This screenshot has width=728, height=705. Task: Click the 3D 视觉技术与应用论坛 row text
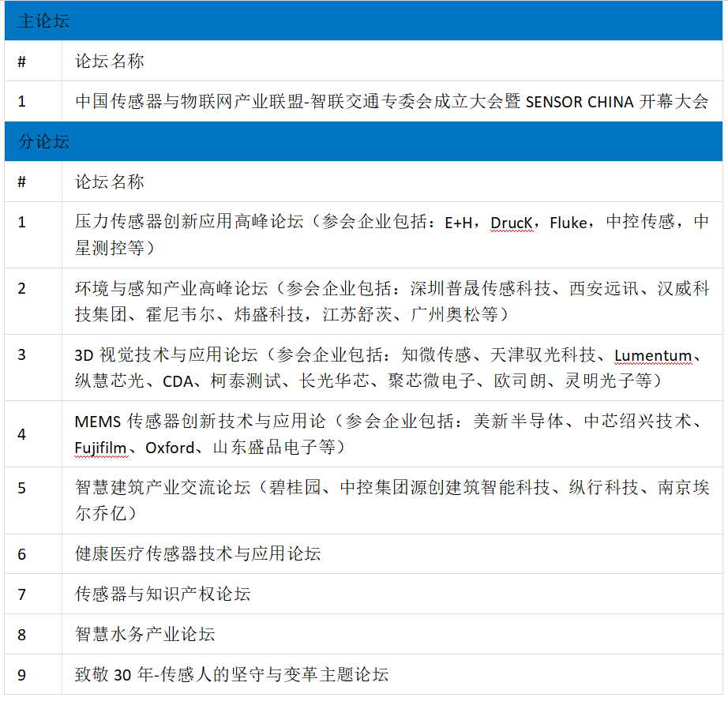click(389, 368)
